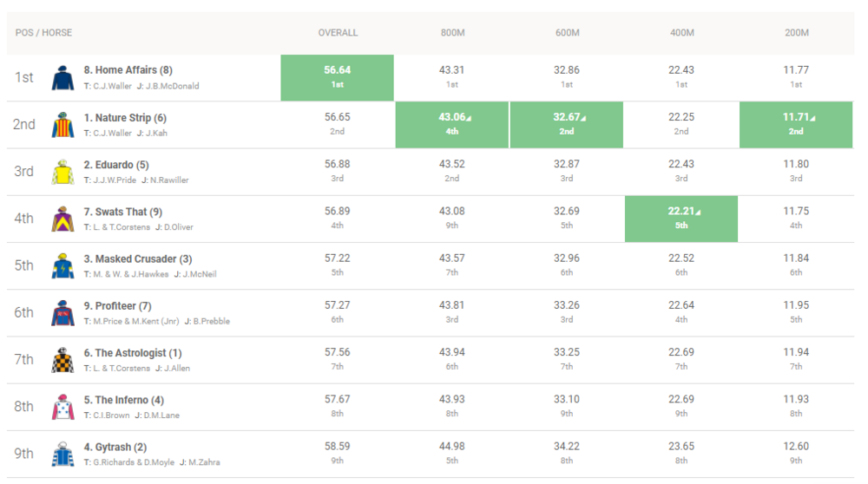Image resolution: width=868 pixels, height=484 pixels.
Task: Sort by the 800M column header
Action: [452, 33]
